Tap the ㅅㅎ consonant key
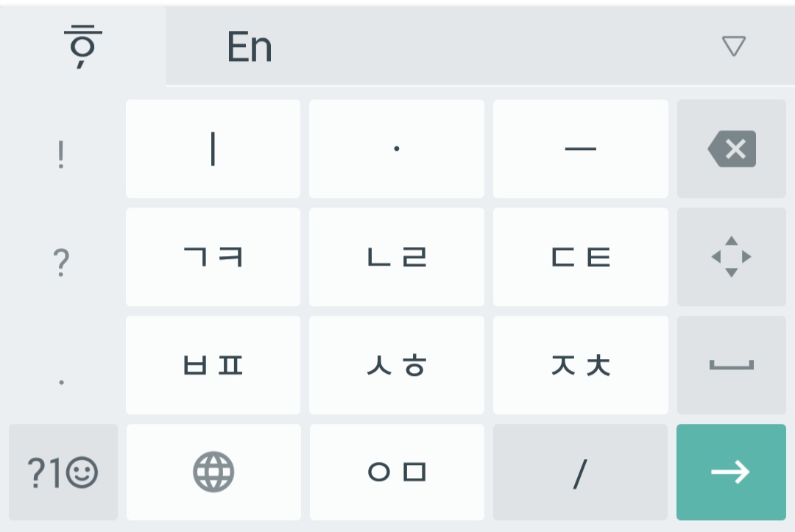 (x=397, y=365)
